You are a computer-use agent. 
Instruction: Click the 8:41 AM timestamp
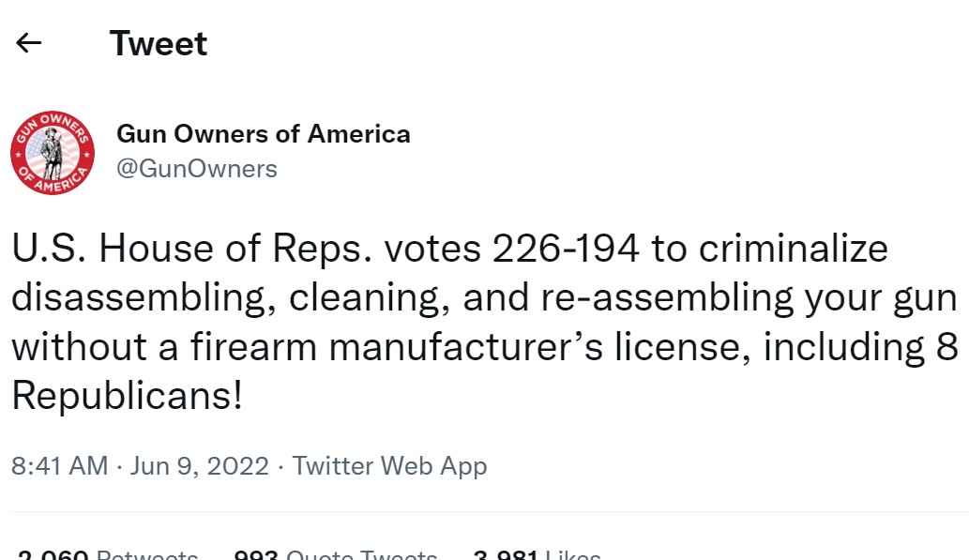coord(60,465)
